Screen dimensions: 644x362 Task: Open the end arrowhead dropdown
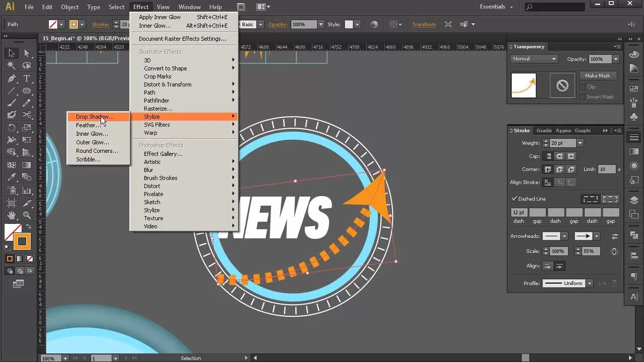[x=597, y=236]
